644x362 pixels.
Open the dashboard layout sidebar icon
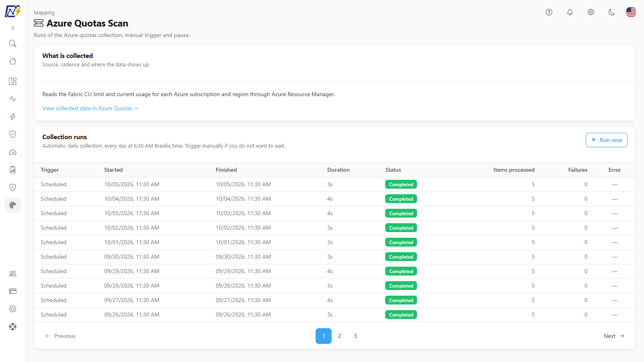[x=13, y=81]
